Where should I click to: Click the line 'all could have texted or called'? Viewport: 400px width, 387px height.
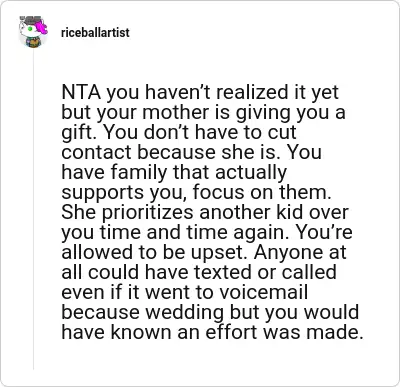coord(199,272)
